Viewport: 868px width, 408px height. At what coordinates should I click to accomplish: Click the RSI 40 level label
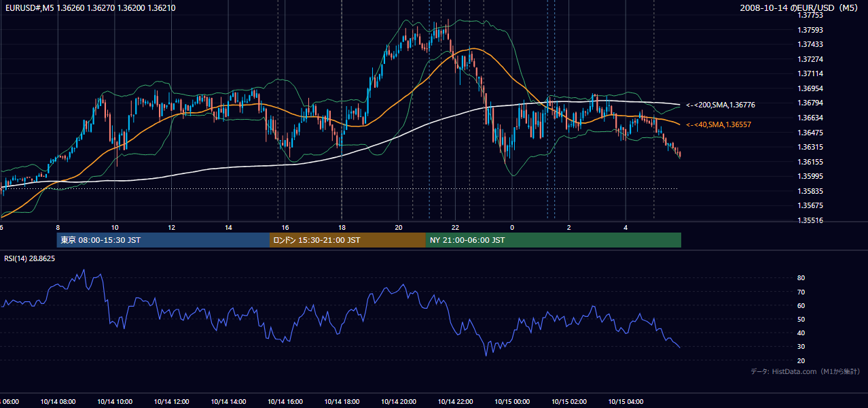click(x=801, y=333)
